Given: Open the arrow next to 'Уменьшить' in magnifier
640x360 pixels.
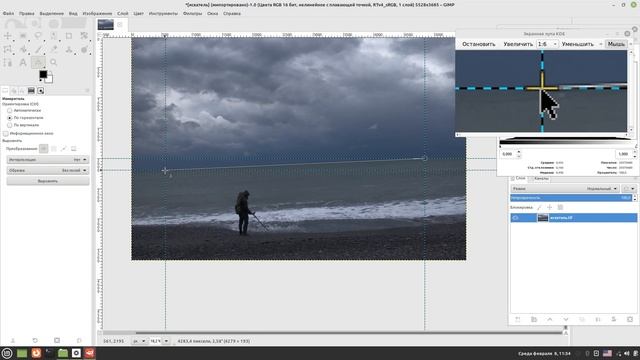Looking at the screenshot, I should pos(601,44).
